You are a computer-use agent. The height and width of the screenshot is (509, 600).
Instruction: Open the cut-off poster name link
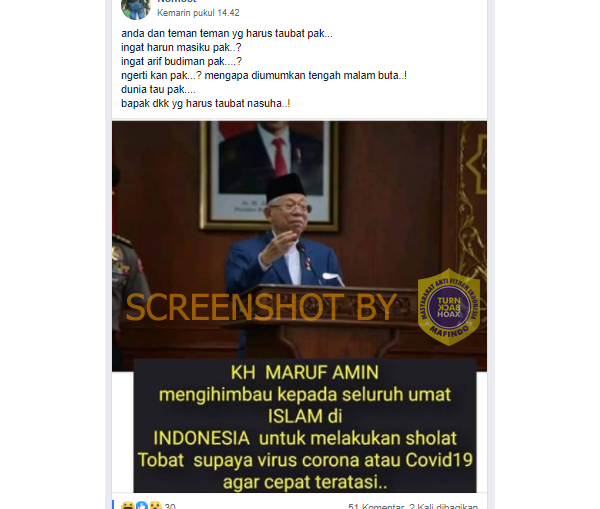tap(177, 2)
